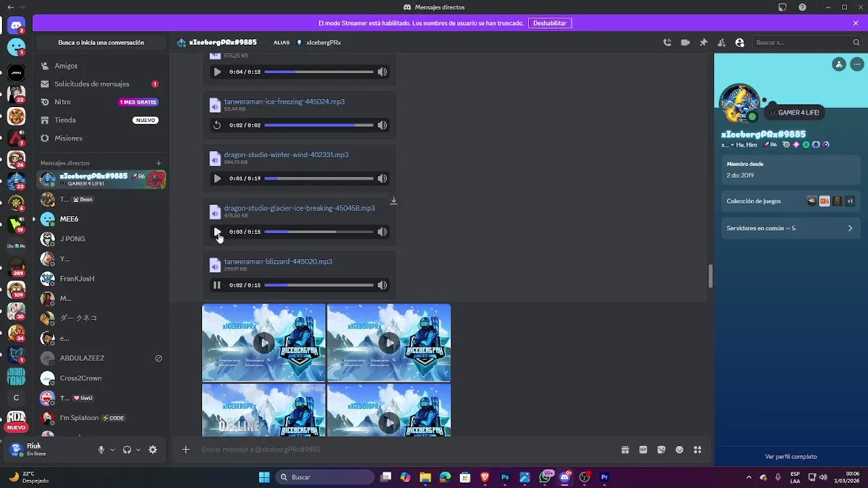This screenshot has height=488, width=868.
Task: Open pinned messages
Action: pyautogui.click(x=703, y=43)
